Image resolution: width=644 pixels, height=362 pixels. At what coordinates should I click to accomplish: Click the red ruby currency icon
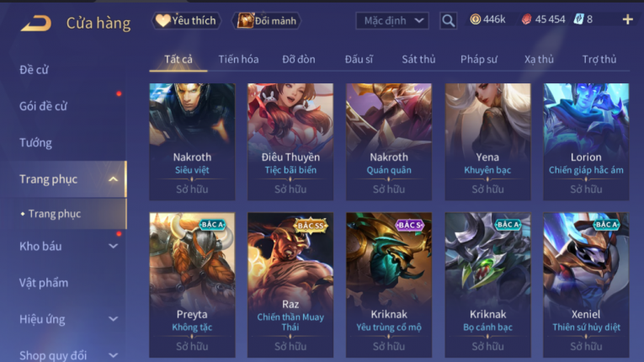coord(526,19)
